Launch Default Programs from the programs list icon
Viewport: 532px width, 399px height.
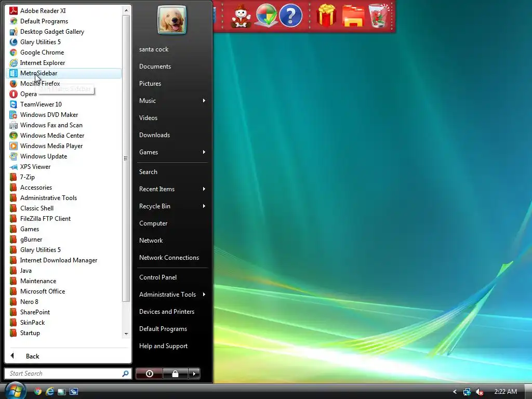(13, 21)
